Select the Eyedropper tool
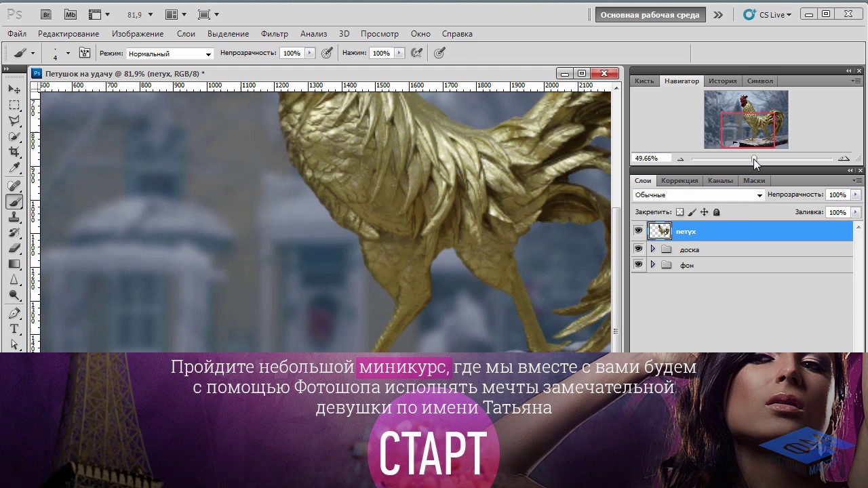The height and width of the screenshot is (488, 868). pyautogui.click(x=14, y=167)
